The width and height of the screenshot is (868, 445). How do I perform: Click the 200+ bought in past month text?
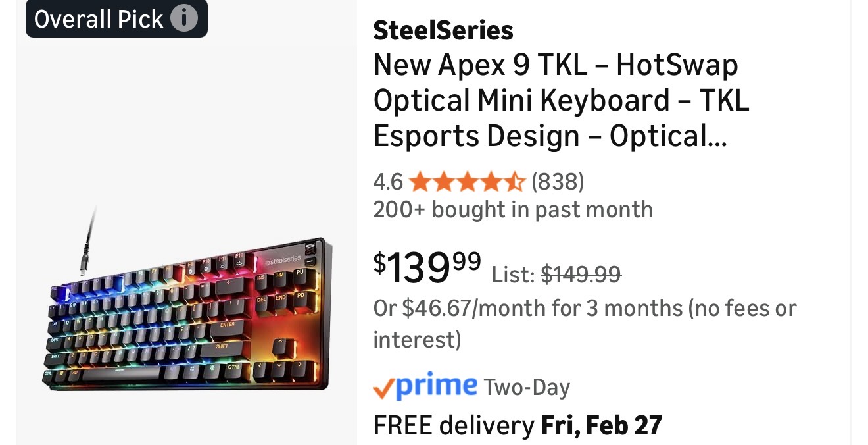(513, 210)
